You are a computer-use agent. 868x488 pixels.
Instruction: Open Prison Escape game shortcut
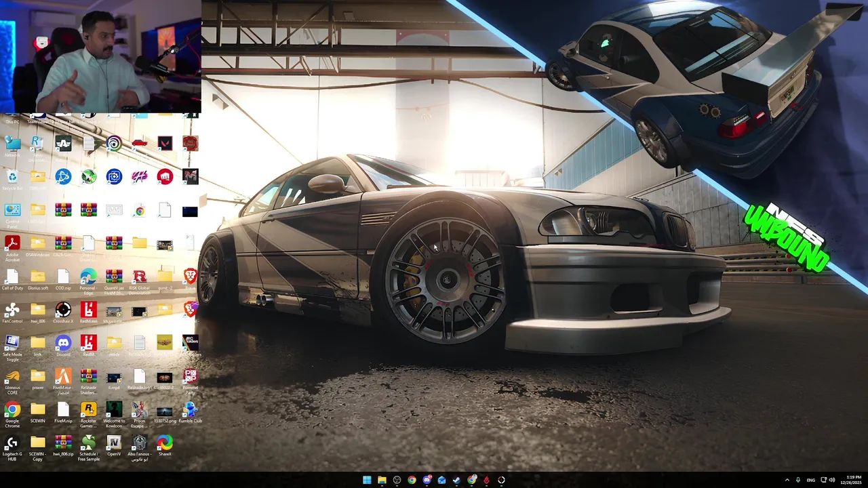tap(139, 413)
